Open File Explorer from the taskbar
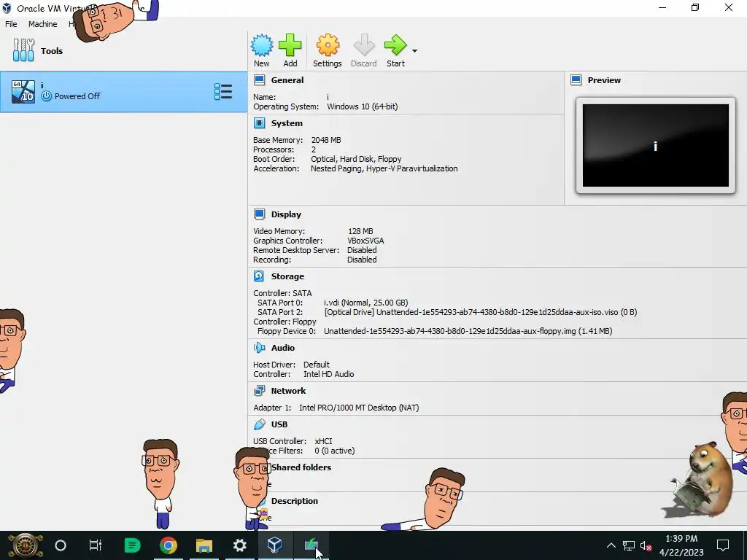The width and height of the screenshot is (747, 560). 204,545
